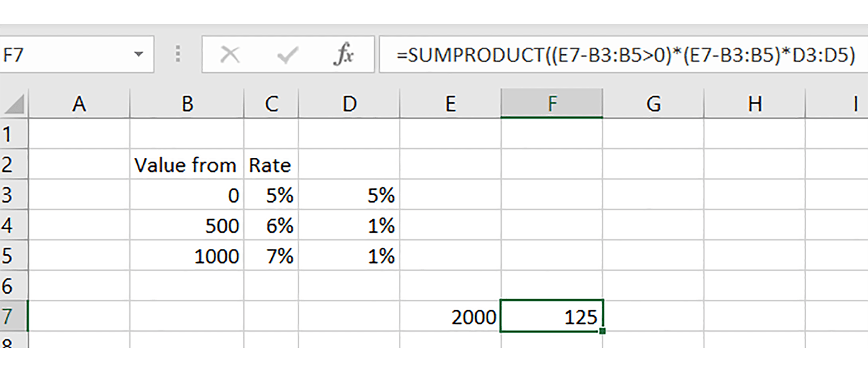
Task: Select column D header
Action: pyautogui.click(x=349, y=104)
